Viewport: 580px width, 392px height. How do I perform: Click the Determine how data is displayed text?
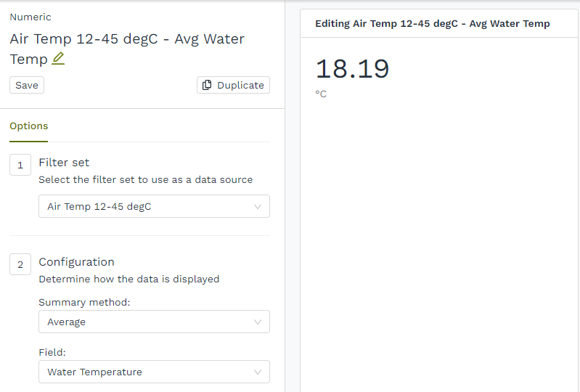[x=128, y=279]
